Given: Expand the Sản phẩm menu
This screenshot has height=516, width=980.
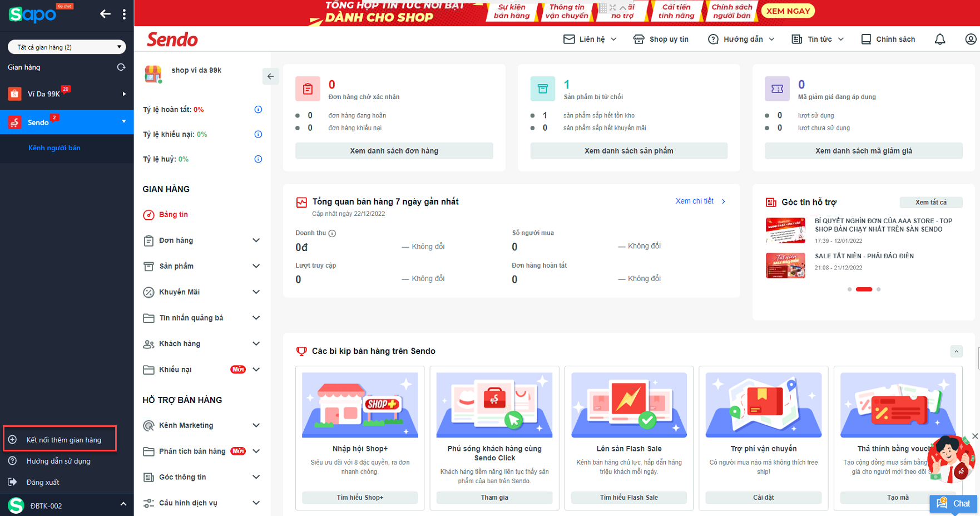Looking at the screenshot, I should 256,266.
